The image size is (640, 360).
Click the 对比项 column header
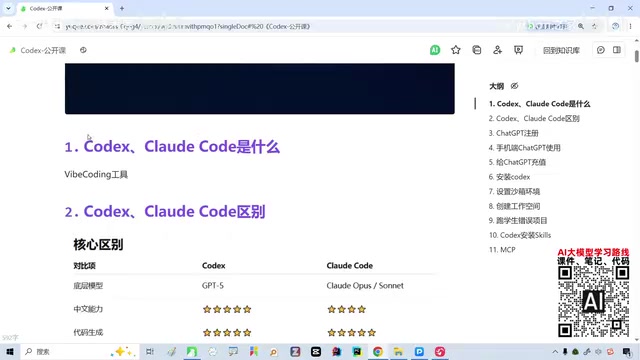click(x=84, y=266)
